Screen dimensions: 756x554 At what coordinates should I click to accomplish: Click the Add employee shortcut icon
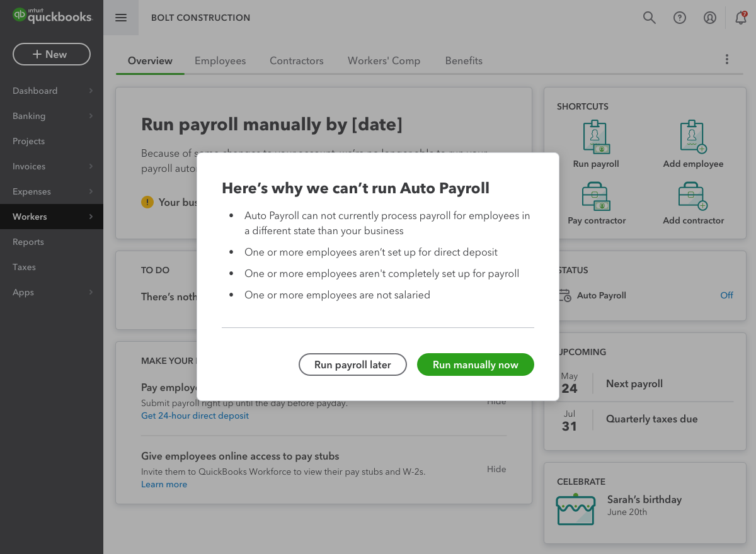[x=693, y=137]
